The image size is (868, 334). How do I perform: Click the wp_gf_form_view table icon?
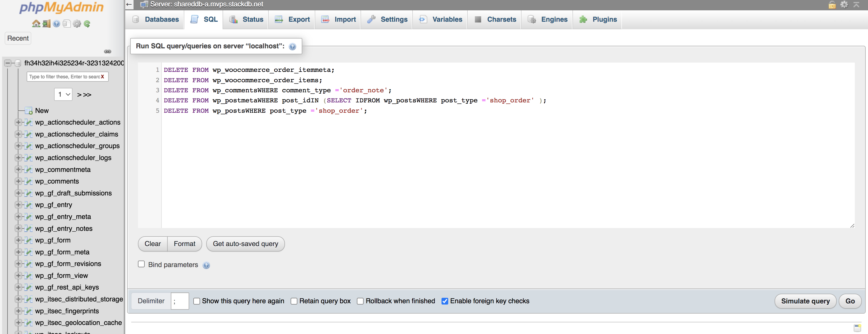click(x=29, y=276)
